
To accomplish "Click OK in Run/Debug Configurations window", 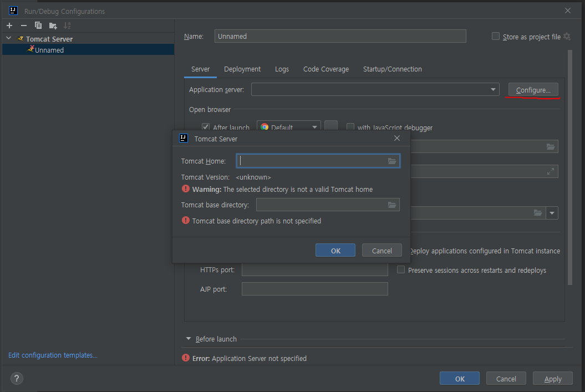I will [460, 378].
